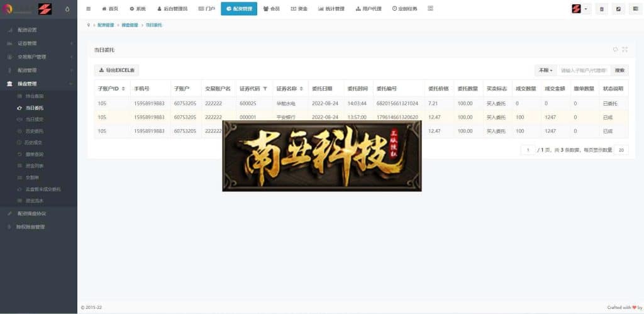Open the right-side panel list icon
This screenshot has height=314, width=644.
click(636, 9)
